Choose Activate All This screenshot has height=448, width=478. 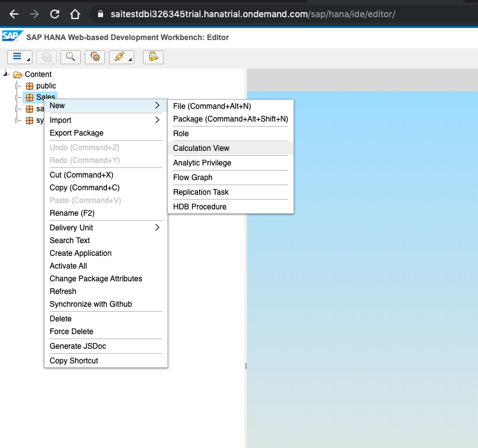(106, 266)
